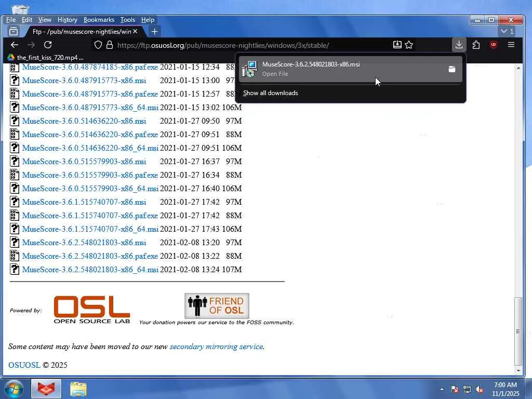
Task: Click MuseScore-3.6.0.514636220-x86.paf.exe link
Action: [90, 135]
